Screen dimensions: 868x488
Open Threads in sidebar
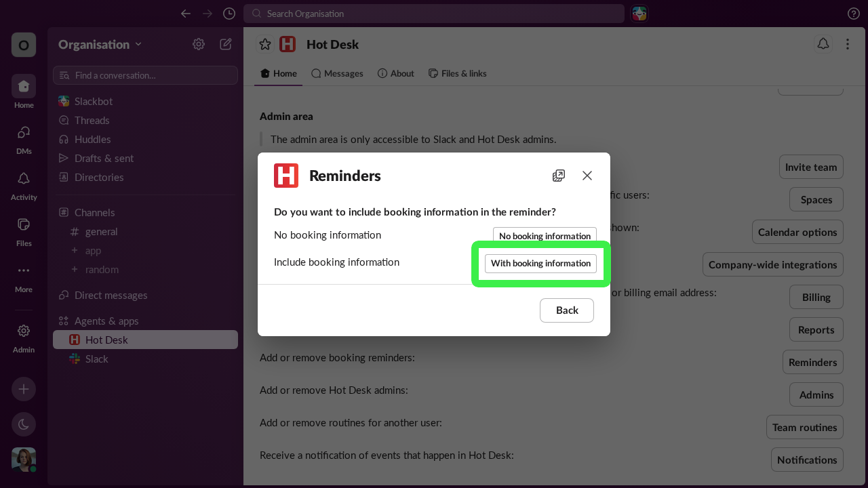(x=145, y=120)
